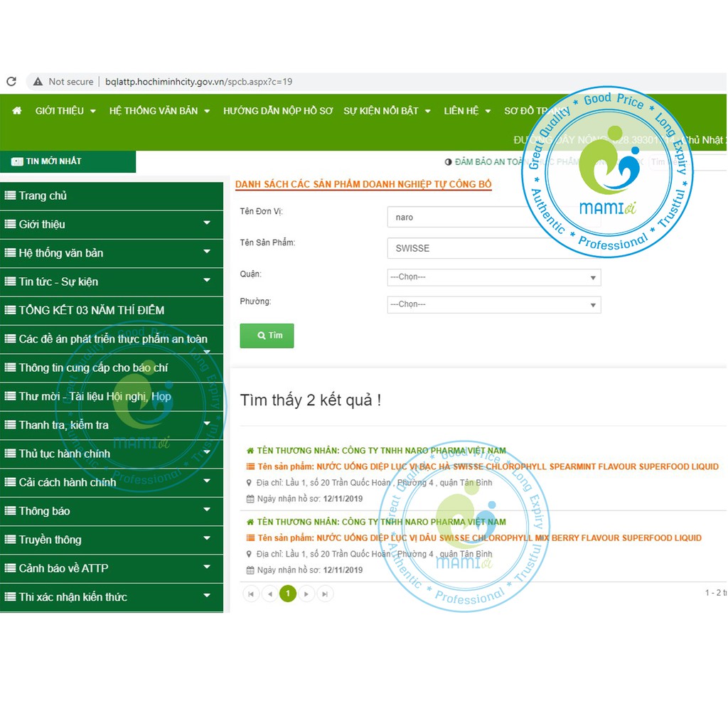Click the house icon of first TÊN THƯƠNG NHÂN
Screen dimensions: 728x728
point(250,451)
